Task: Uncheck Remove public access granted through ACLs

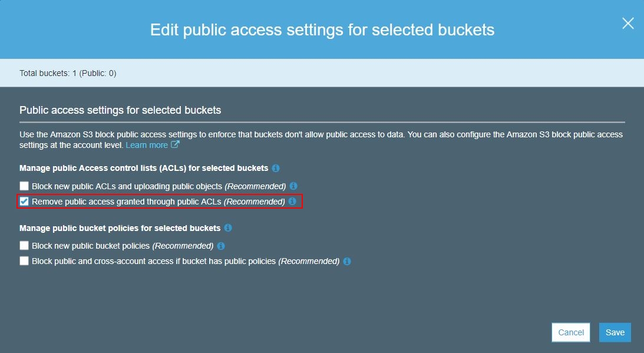Action: coord(24,202)
